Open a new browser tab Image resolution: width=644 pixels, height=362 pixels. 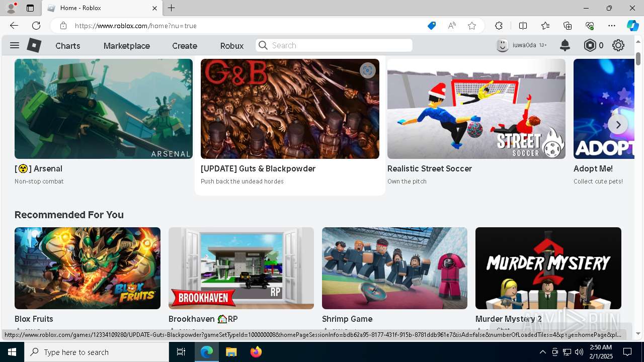click(172, 8)
